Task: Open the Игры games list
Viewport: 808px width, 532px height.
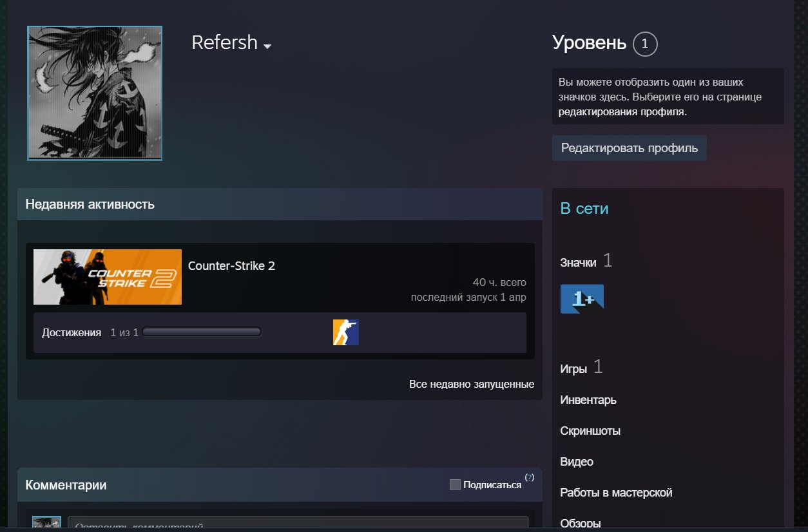Action: pos(573,369)
